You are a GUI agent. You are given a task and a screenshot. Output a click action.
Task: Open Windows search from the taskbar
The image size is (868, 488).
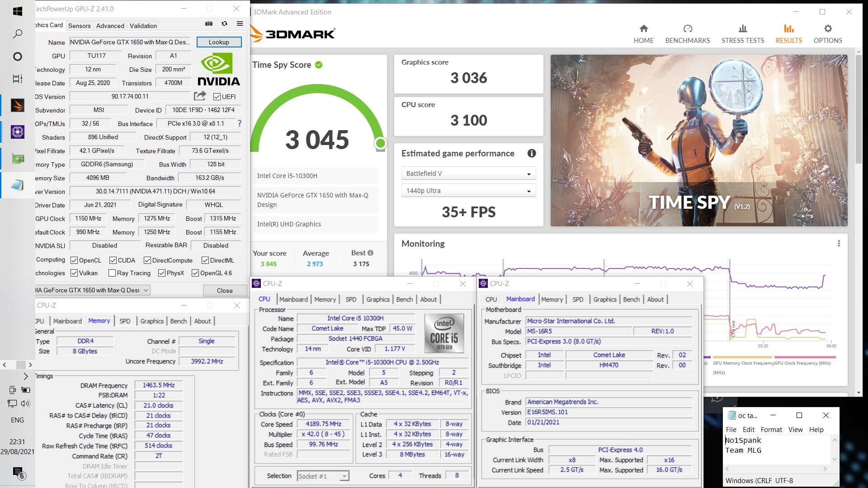17,34
